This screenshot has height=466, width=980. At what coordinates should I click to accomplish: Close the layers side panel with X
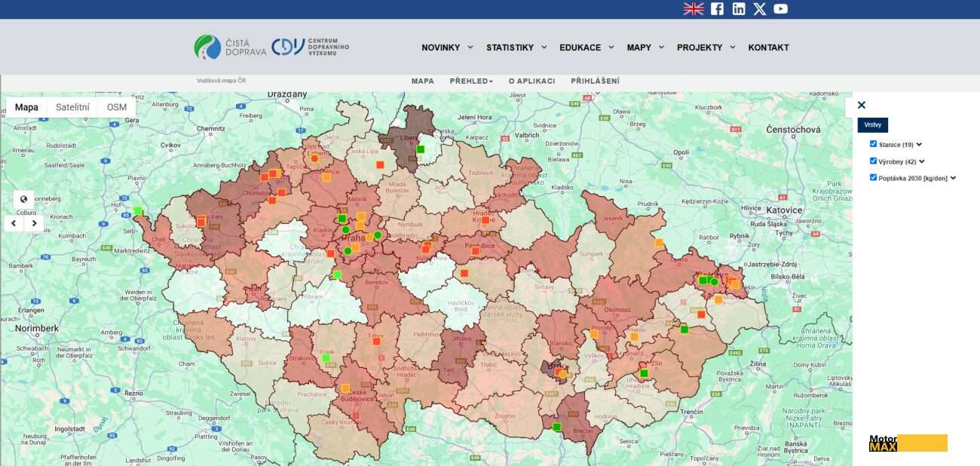click(862, 106)
